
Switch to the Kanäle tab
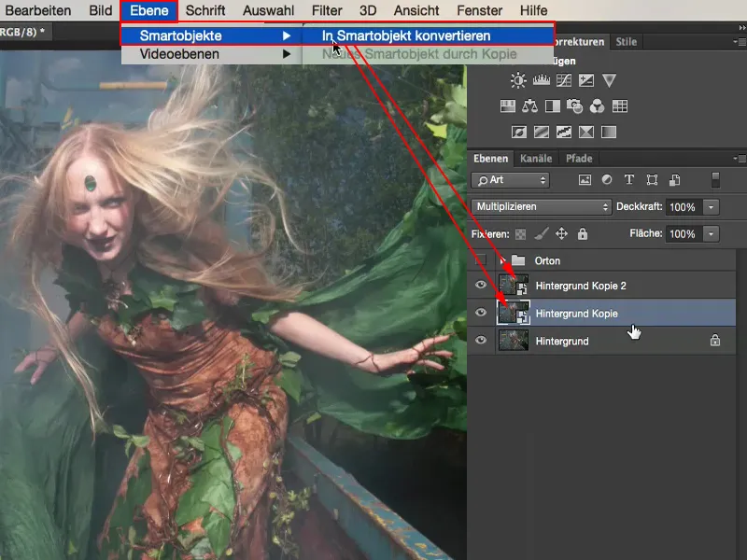coord(536,158)
